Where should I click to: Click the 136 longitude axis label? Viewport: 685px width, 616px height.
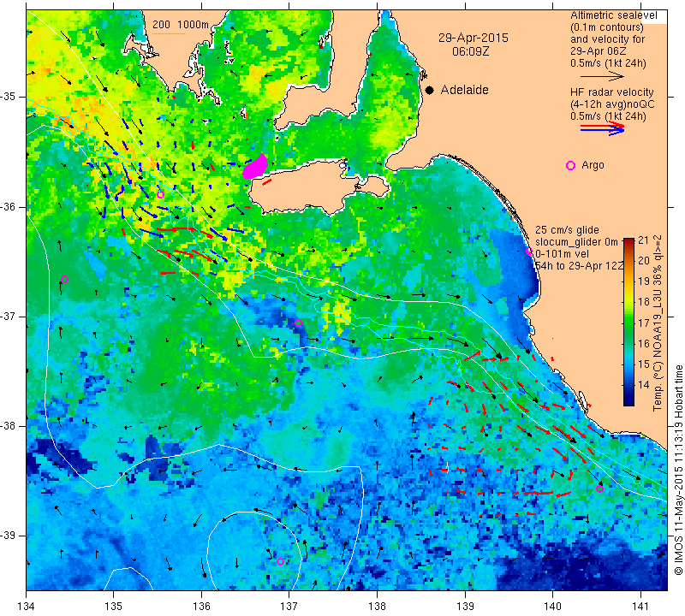click(201, 607)
